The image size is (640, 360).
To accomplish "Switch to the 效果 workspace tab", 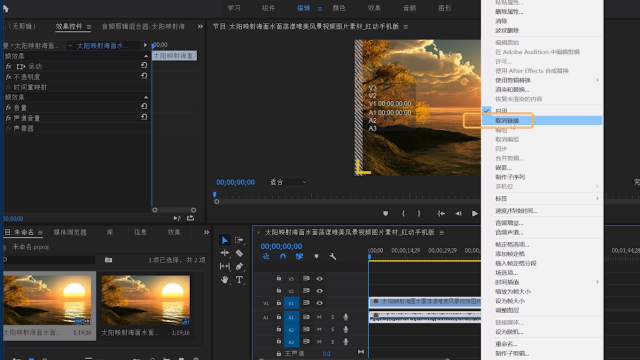I will (x=374, y=8).
